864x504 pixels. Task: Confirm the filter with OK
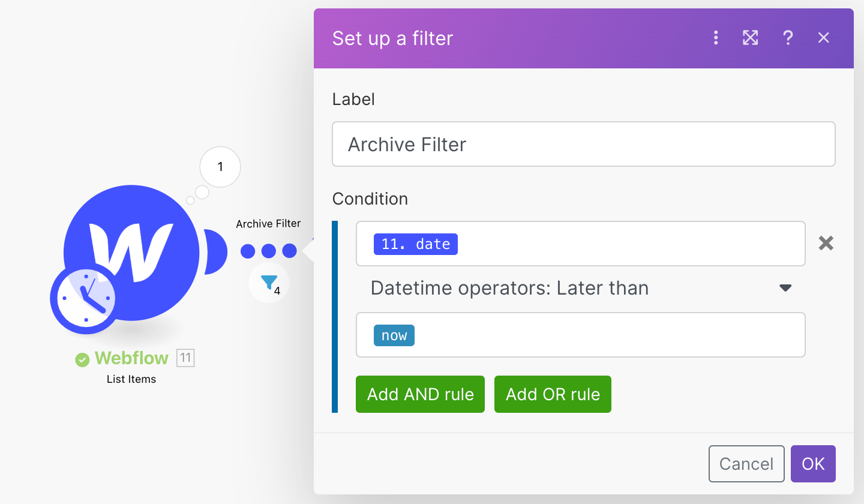pos(813,464)
